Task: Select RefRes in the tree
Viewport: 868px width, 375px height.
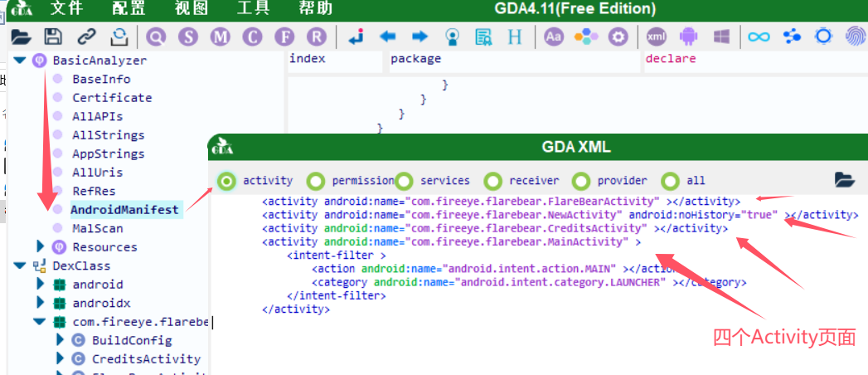Action: (95, 191)
